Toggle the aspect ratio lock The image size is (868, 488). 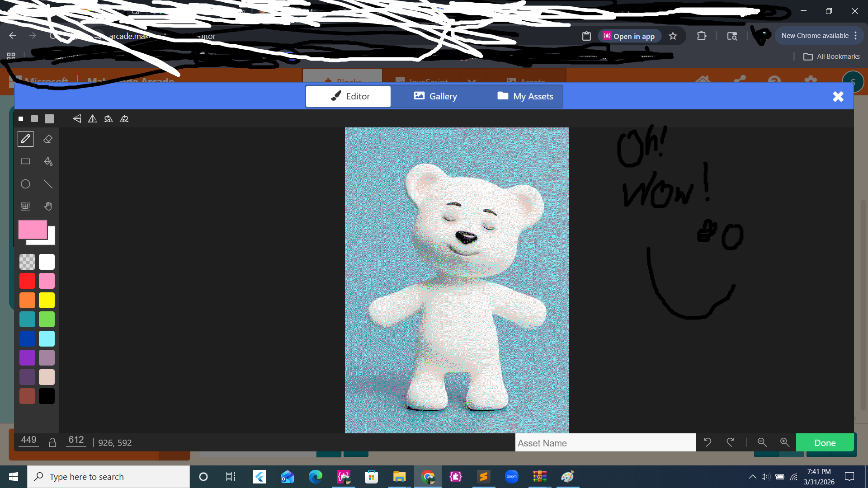click(x=52, y=442)
